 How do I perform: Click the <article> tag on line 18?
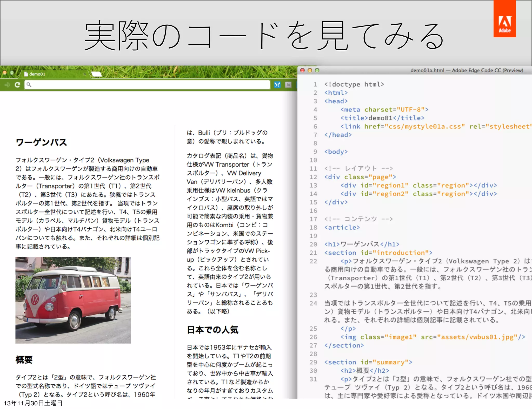(x=342, y=228)
